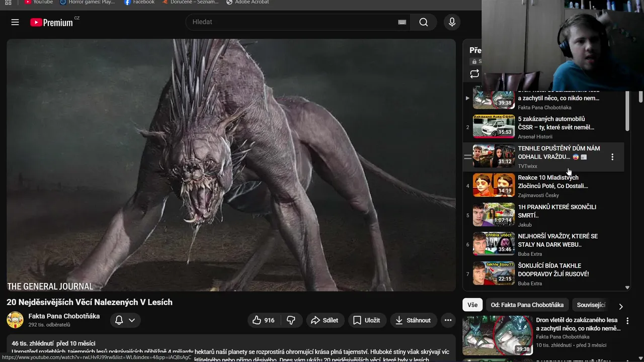The width and height of the screenshot is (644, 362).
Task: Open the on-screen keyboard icon in search
Action: pos(402,22)
